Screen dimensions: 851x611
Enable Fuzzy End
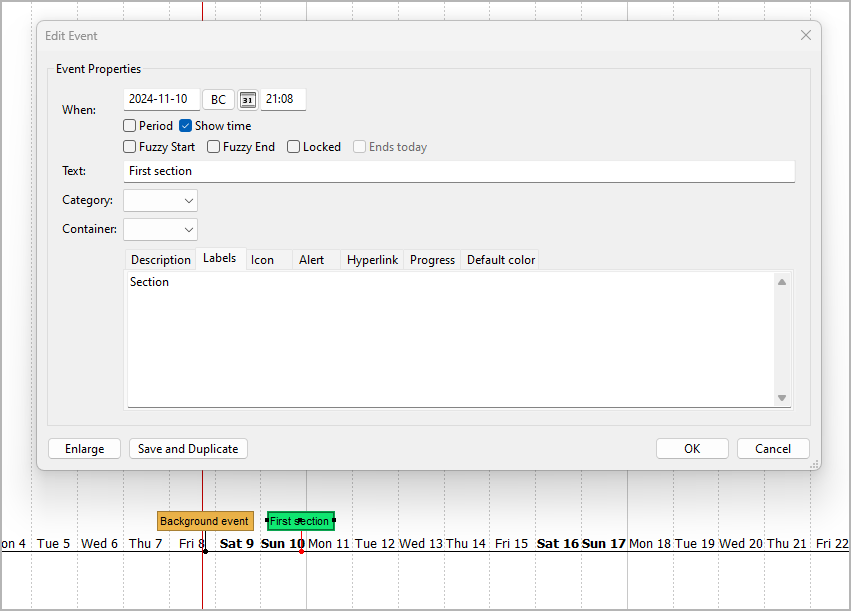click(x=212, y=146)
